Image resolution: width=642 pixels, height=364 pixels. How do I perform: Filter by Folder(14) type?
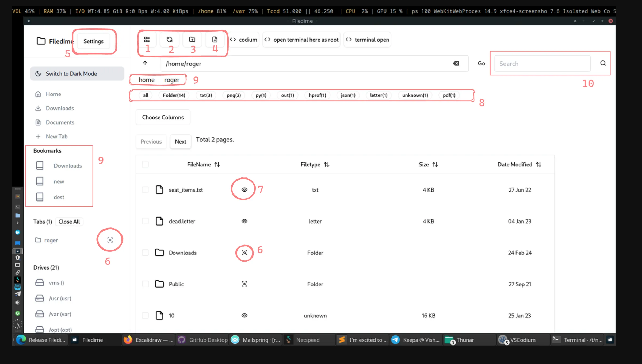click(174, 95)
